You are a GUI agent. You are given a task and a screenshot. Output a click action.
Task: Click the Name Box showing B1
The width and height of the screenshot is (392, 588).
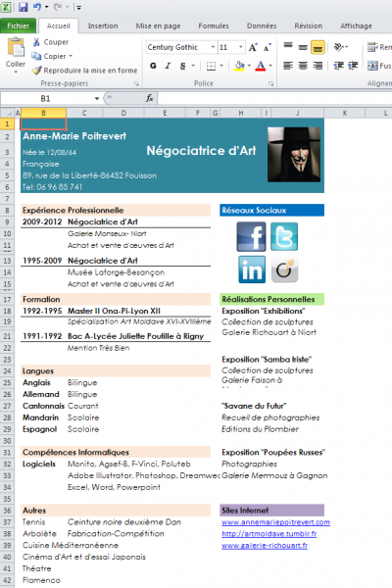pos(46,99)
